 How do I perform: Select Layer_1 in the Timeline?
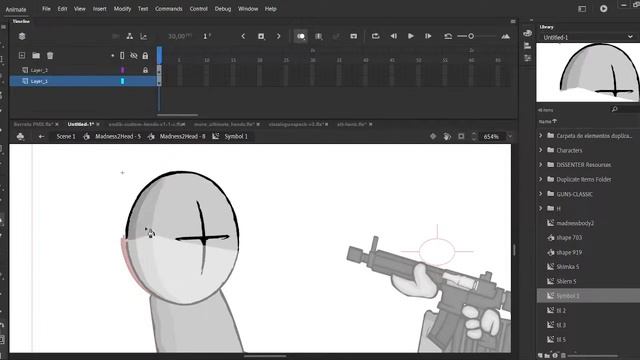40,81
